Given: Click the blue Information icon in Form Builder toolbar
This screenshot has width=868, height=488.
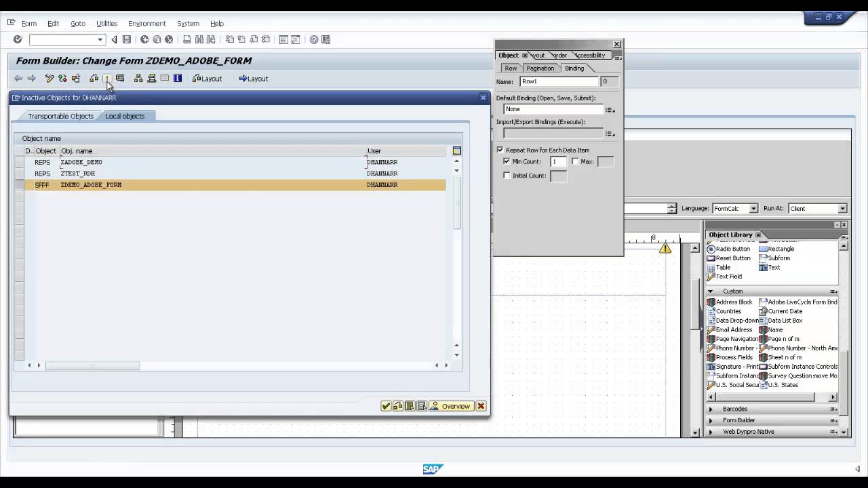Looking at the screenshot, I should (177, 79).
